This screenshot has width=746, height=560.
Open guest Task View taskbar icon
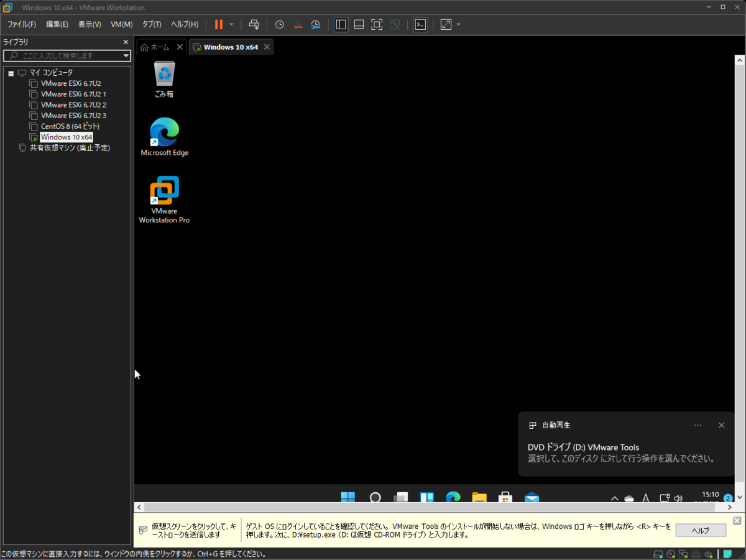point(401,497)
